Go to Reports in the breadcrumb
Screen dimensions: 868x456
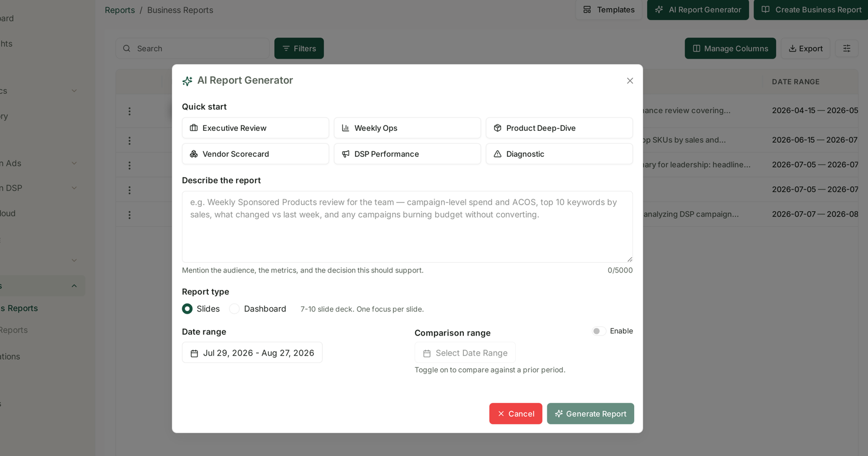120,10
